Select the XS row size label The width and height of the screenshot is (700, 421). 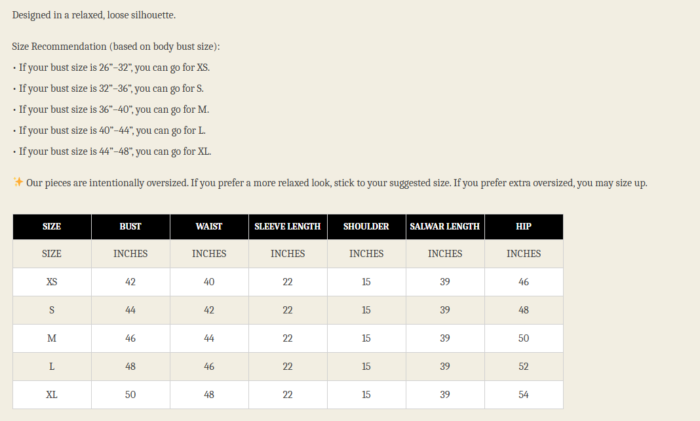coord(52,282)
